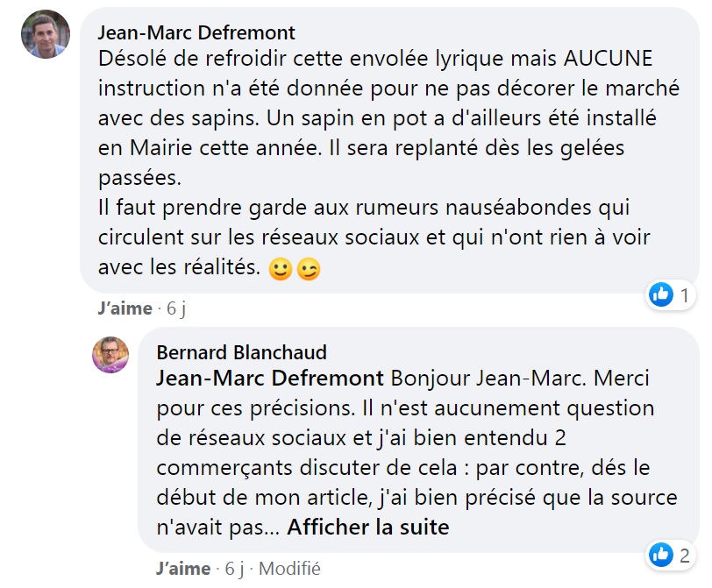The width and height of the screenshot is (712, 588).
Task: Open Jean-Marc Defremont author name at top
Action: tap(196, 33)
